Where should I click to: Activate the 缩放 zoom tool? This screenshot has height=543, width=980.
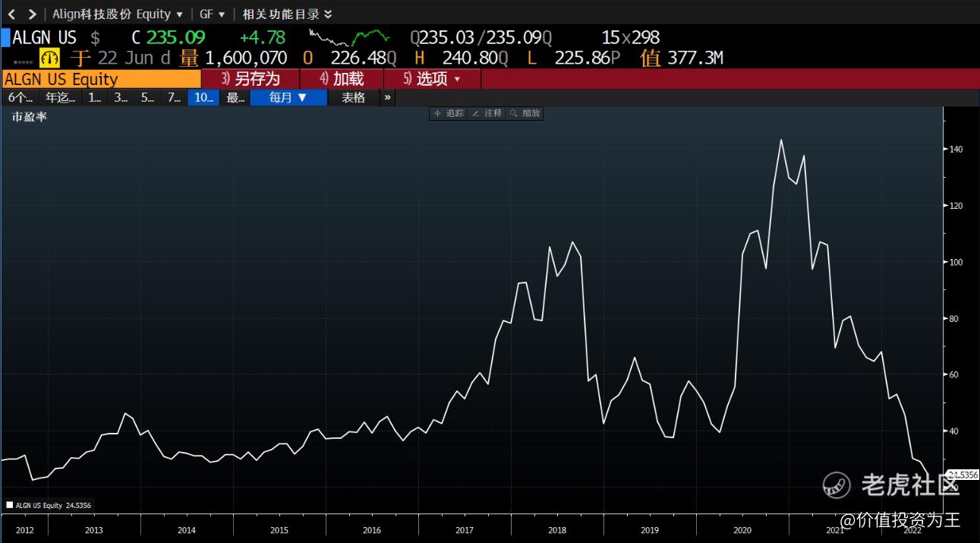pyautogui.click(x=525, y=113)
